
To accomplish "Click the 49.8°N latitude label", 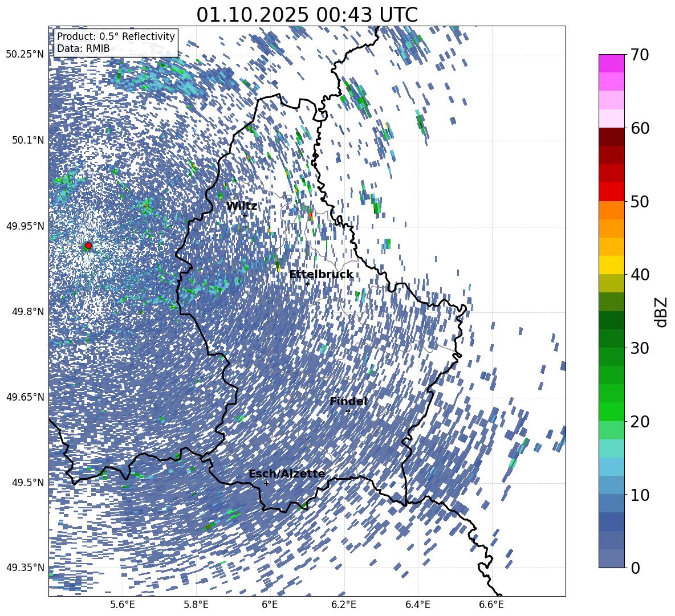I will point(28,311).
